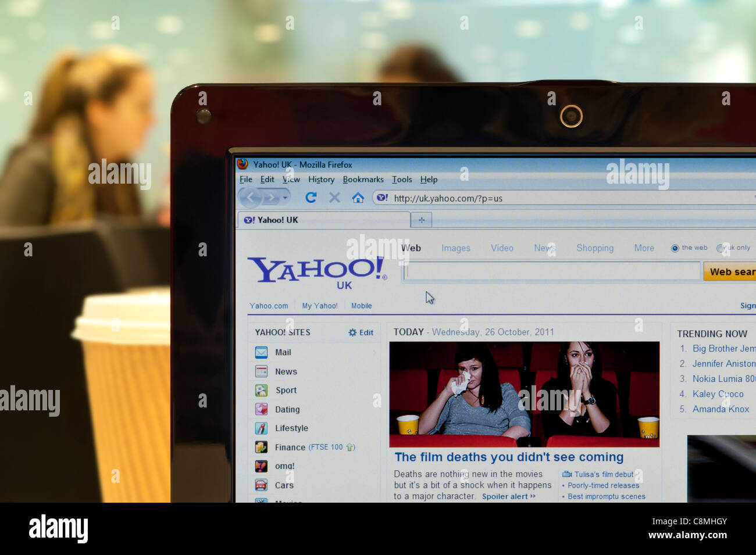Image resolution: width=756 pixels, height=555 pixels.
Task: Open the omg! site link
Action: click(x=284, y=466)
